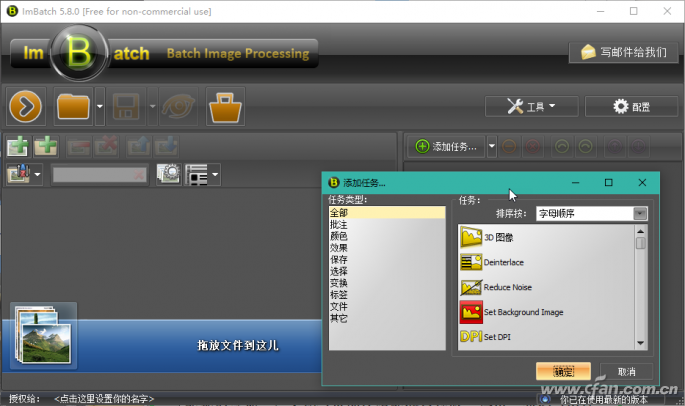
Task: Select 文件 in the task type list
Action: [x=387, y=306]
